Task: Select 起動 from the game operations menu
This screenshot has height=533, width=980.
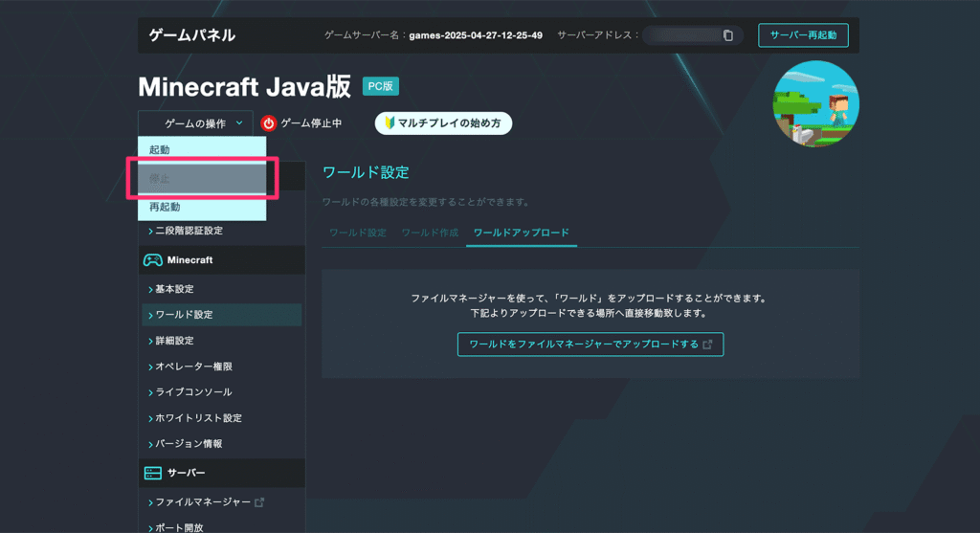Action: pos(202,150)
